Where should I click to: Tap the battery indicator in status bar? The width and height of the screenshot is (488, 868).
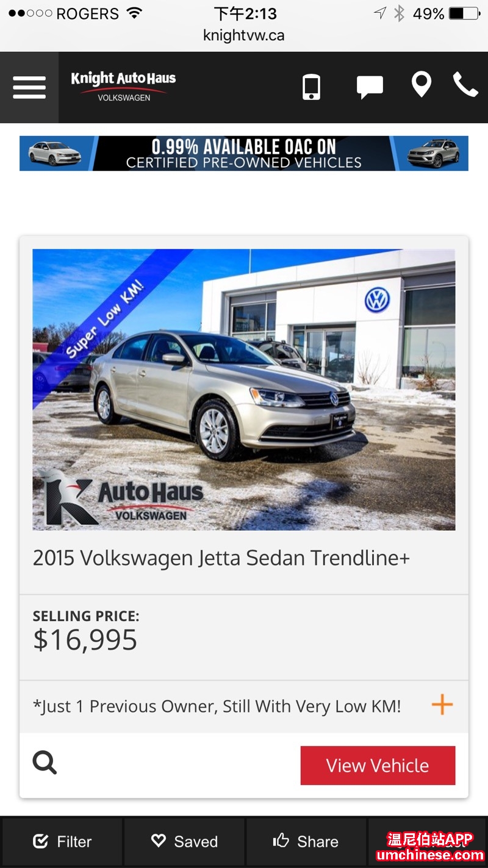point(464,13)
